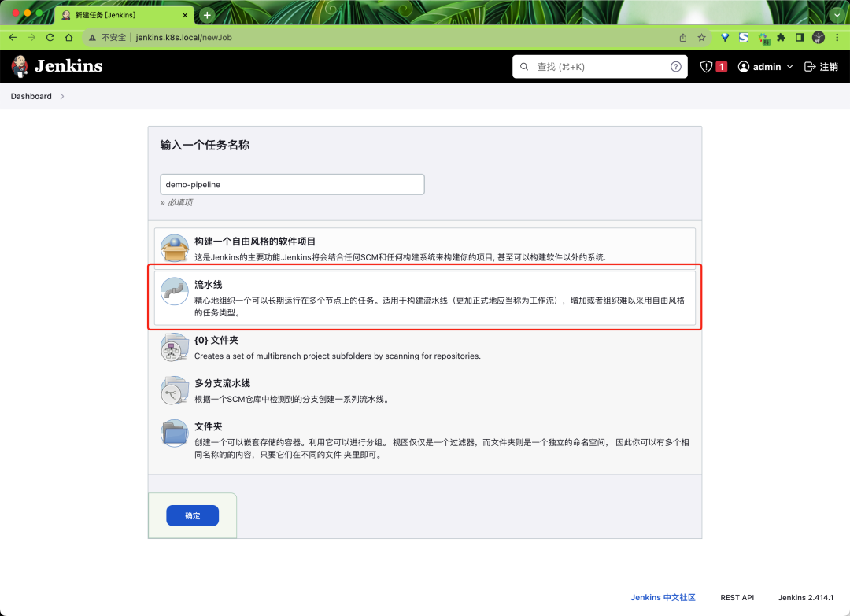
Task: Click the heading 输入一个任务名称
Action: [x=205, y=146]
